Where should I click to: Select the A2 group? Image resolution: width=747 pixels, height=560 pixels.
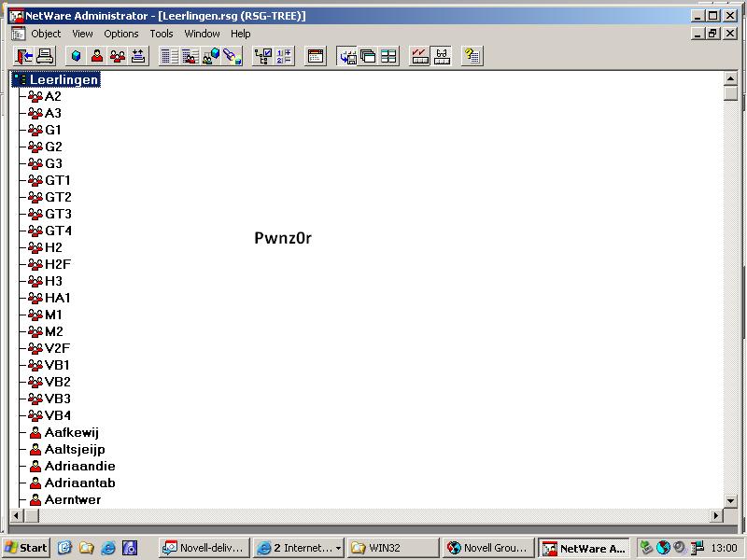(x=53, y=97)
